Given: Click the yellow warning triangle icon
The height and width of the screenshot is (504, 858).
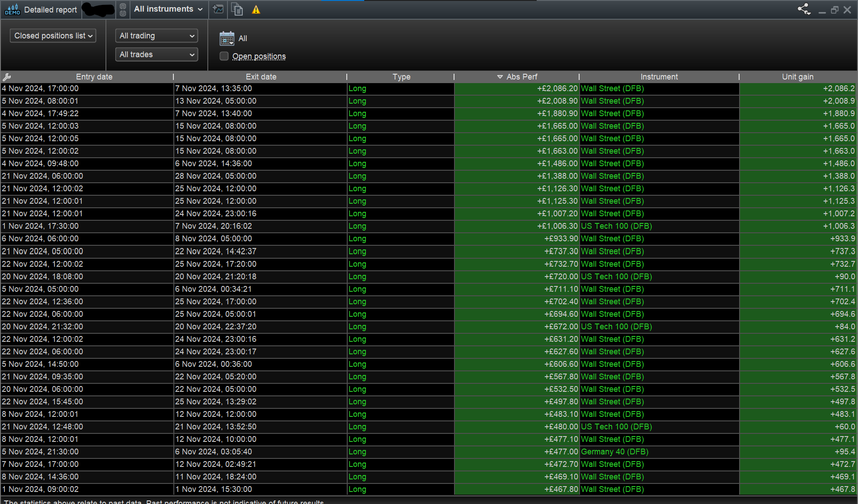Looking at the screenshot, I should [256, 10].
